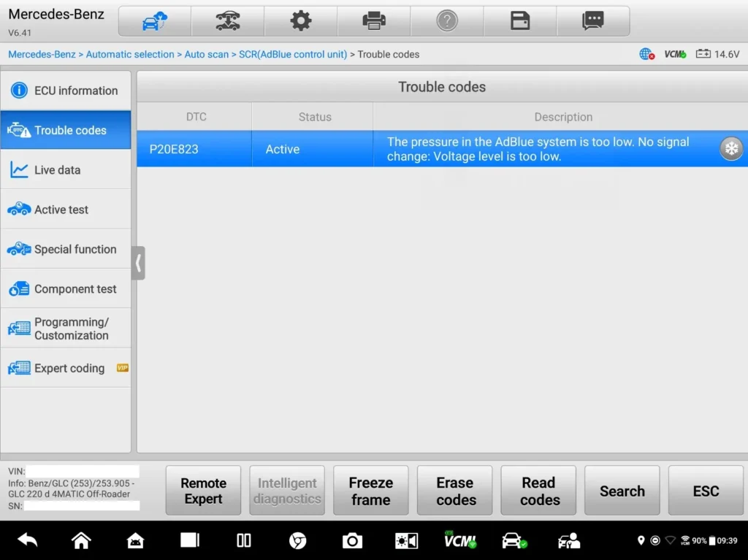Image resolution: width=748 pixels, height=560 pixels.
Task: Open Expert coding VIP menu
Action: click(66, 368)
